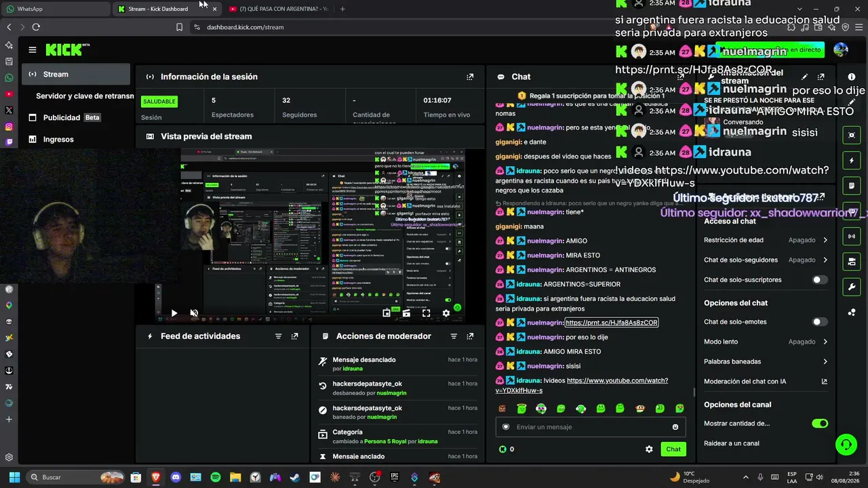Click the Windows taskbar Buscar search box
This screenshot has height=488, width=868.
(x=77, y=477)
